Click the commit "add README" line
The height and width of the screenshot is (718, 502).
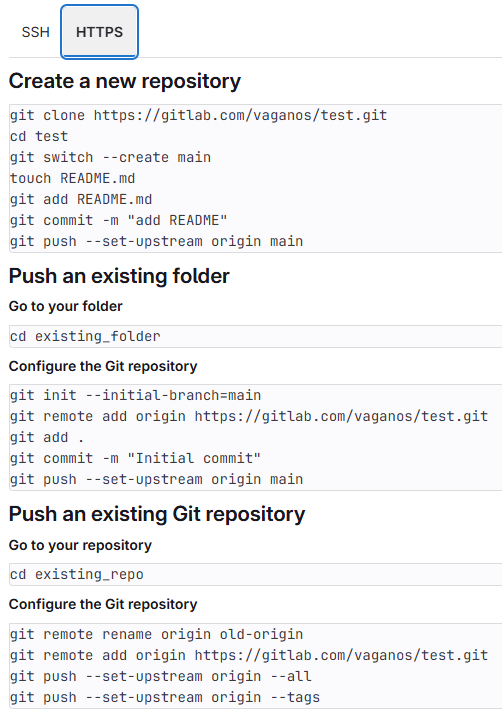pyautogui.click(x=119, y=220)
